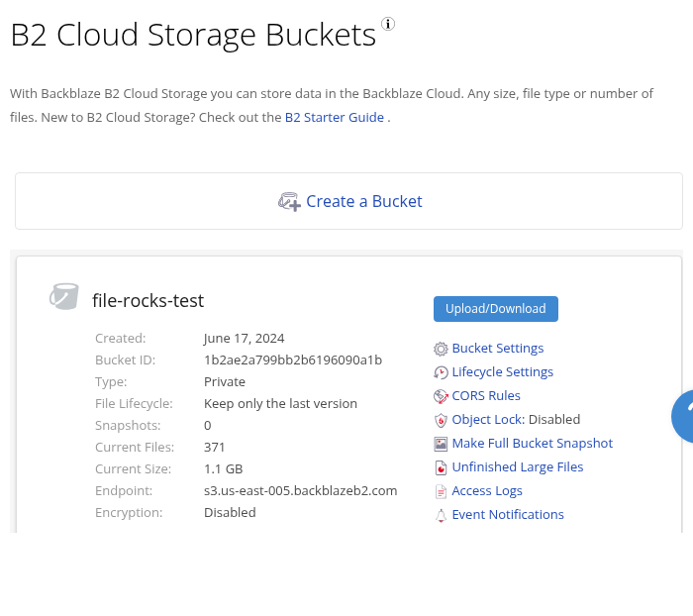Click the Access Logs page icon
This screenshot has width=693, height=616.
tap(441, 491)
